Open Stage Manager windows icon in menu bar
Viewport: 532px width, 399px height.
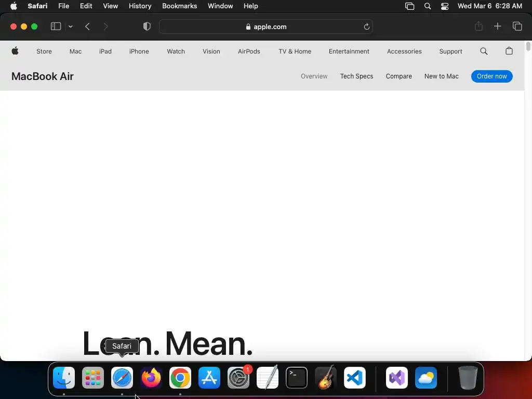(x=409, y=6)
